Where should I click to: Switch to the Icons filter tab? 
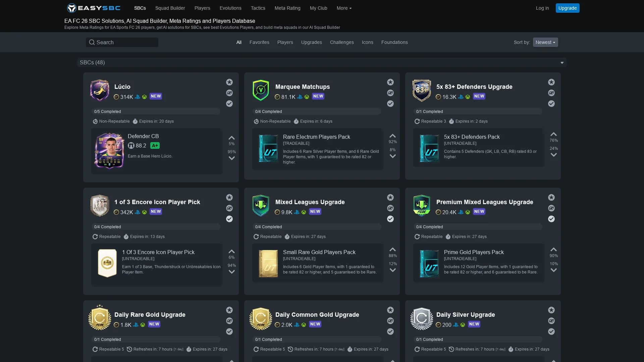[x=368, y=42]
